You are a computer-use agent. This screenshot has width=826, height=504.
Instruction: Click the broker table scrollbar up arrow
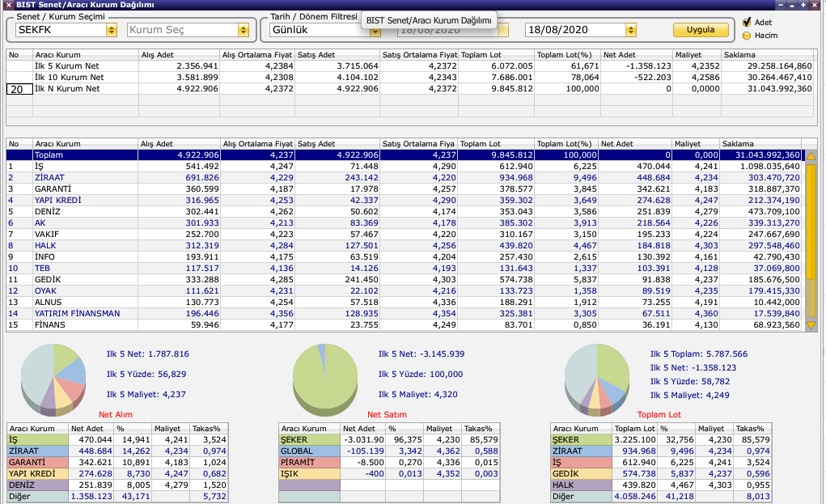tap(811, 156)
